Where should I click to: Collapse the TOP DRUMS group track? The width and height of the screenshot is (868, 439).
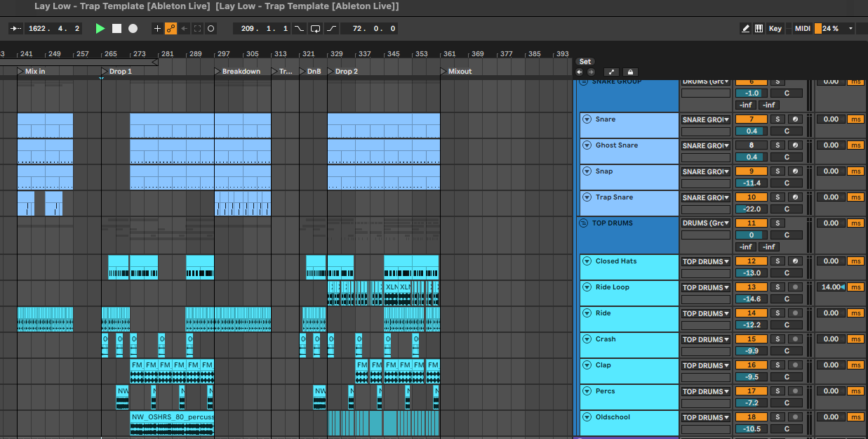pos(582,223)
